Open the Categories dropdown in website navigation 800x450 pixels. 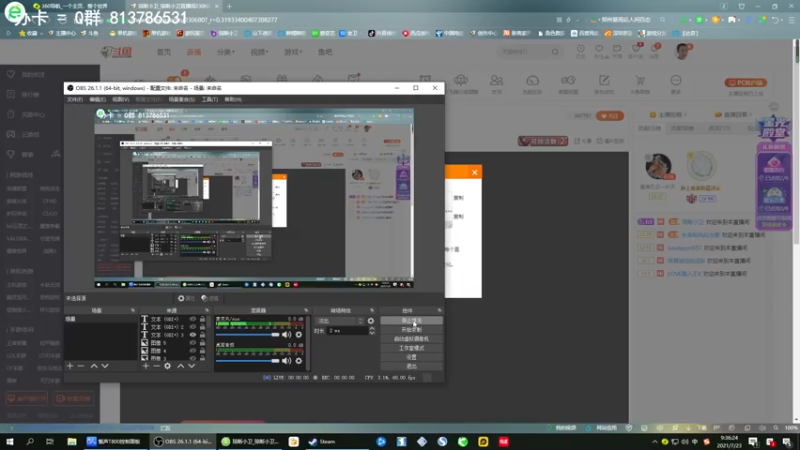coord(226,52)
